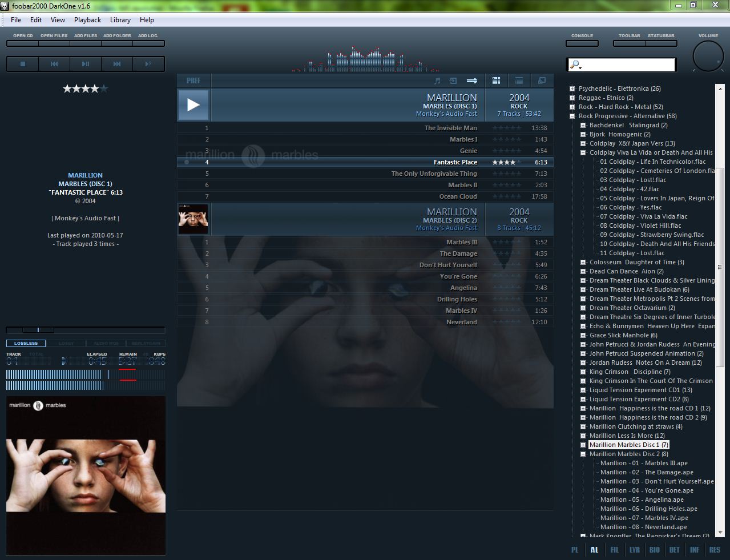This screenshot has height=560, width=730.
Task: Switch to the LYR tab
Action: pyautogui.click(x=635, y=550)
